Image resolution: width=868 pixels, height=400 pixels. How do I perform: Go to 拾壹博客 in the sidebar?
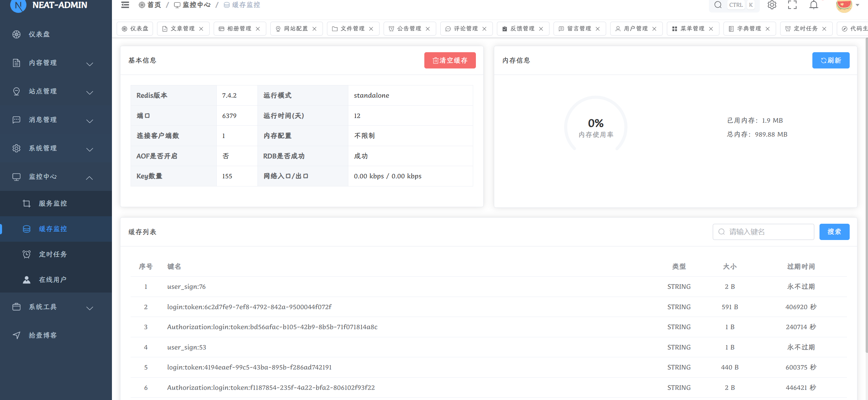tap(43, 335)
